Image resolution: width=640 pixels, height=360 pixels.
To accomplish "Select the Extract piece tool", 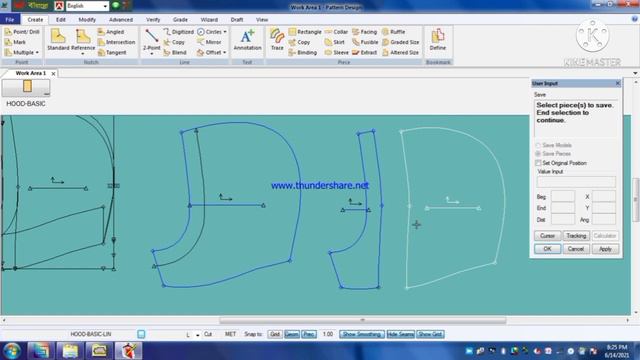I will pyautogui.click(x=364, y=53).
